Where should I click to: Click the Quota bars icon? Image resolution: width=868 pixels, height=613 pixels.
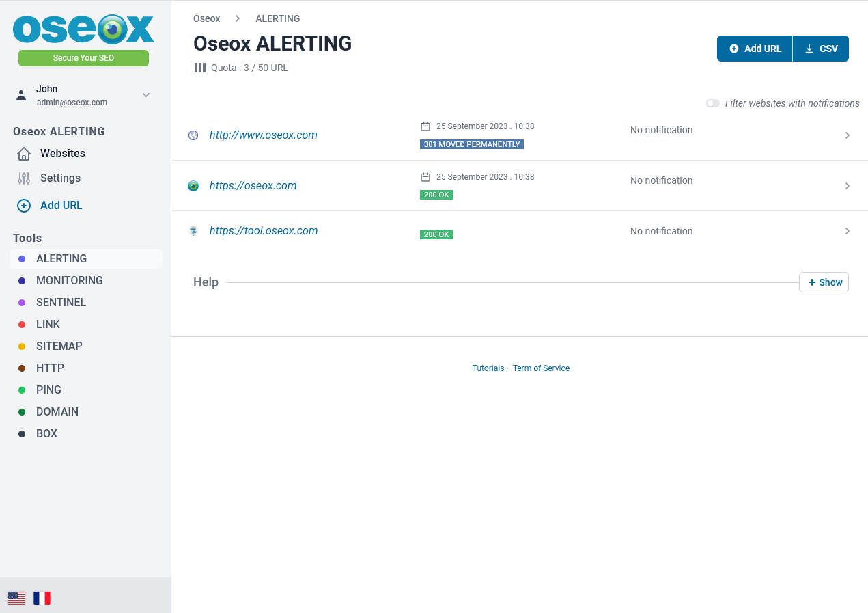pyautogui.click(x=199, y=68)
